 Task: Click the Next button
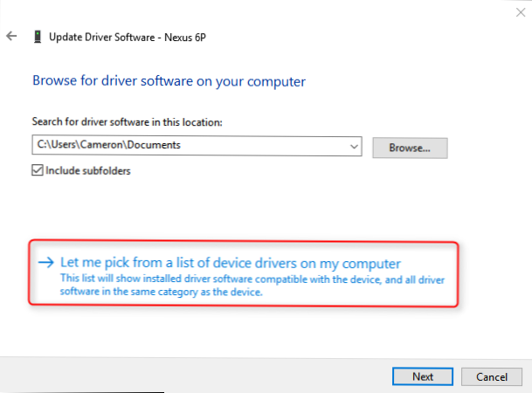pos(422,376)
